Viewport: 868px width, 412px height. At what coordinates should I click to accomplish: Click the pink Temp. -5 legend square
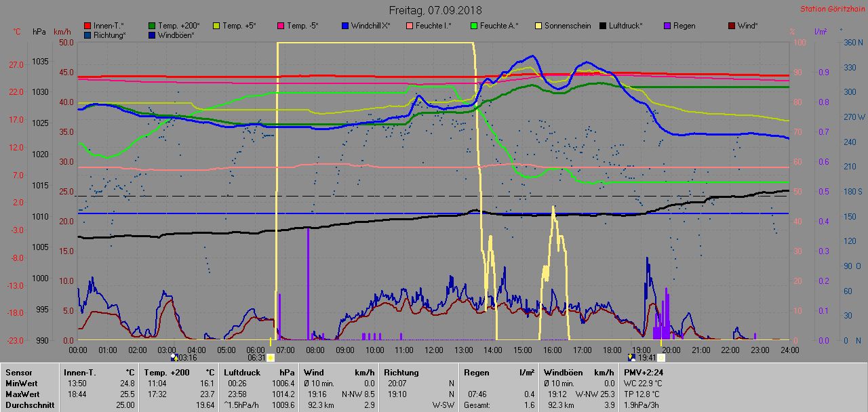point(281,26)
